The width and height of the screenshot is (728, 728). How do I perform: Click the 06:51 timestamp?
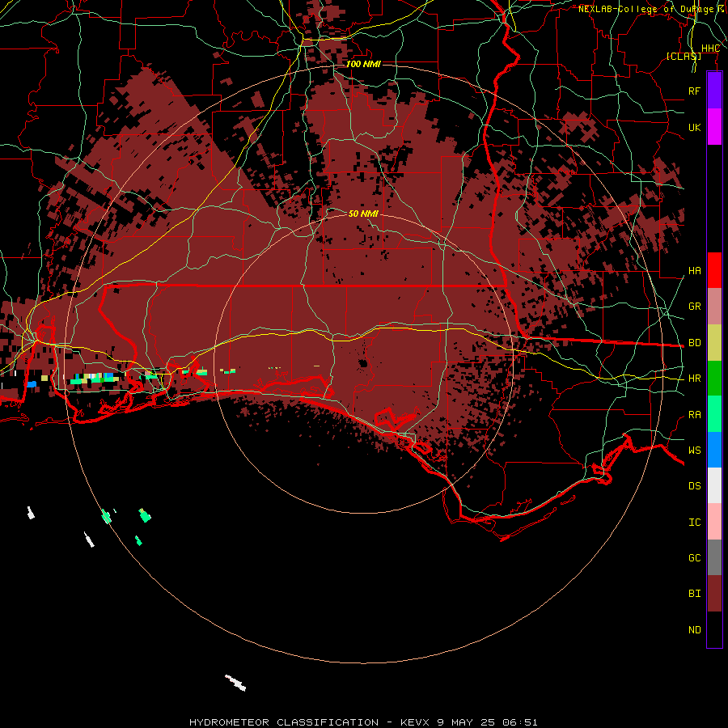(x=520, y=722)
